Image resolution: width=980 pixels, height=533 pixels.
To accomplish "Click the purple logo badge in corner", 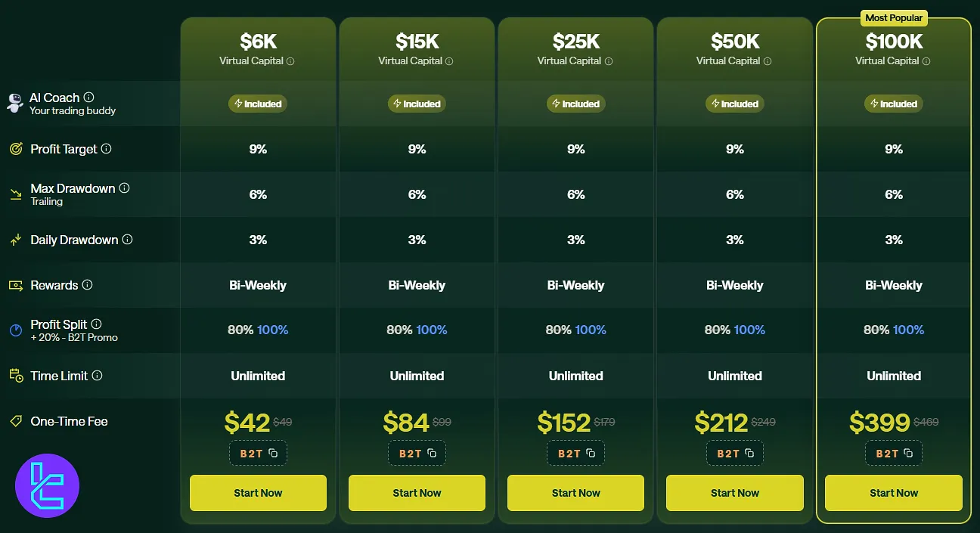I will point(47,485).
